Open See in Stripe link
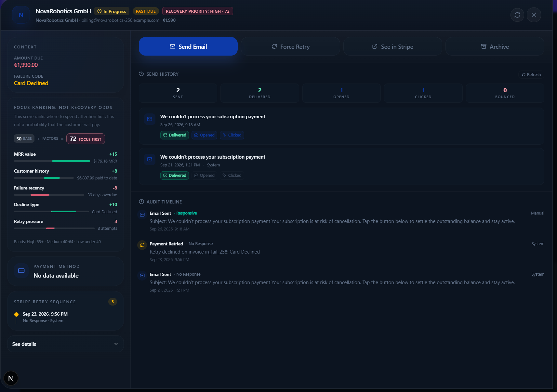Image resolution: width=557 pixels, height=392 pixels. click(393, 46)
